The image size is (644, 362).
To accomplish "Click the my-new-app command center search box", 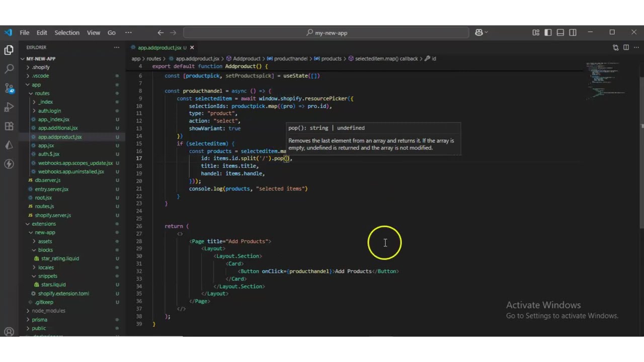I will 327,33.
